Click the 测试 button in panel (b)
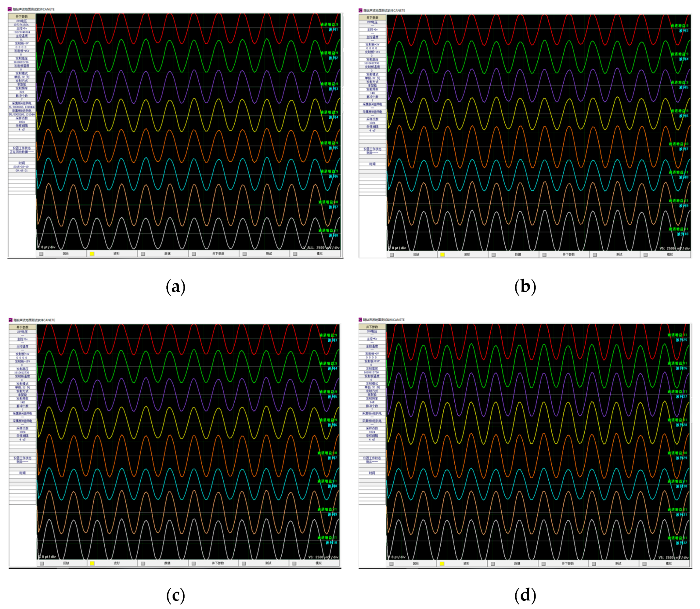Viewport: 700px width, 609px height. [x=620, y=254]
